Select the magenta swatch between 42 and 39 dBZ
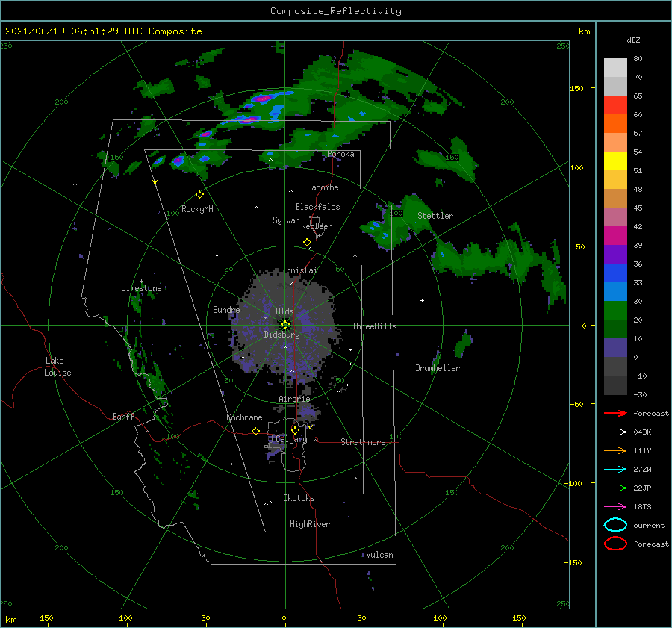Image resolution: width=672 pixels, height=628 pixels. [615, 236]
